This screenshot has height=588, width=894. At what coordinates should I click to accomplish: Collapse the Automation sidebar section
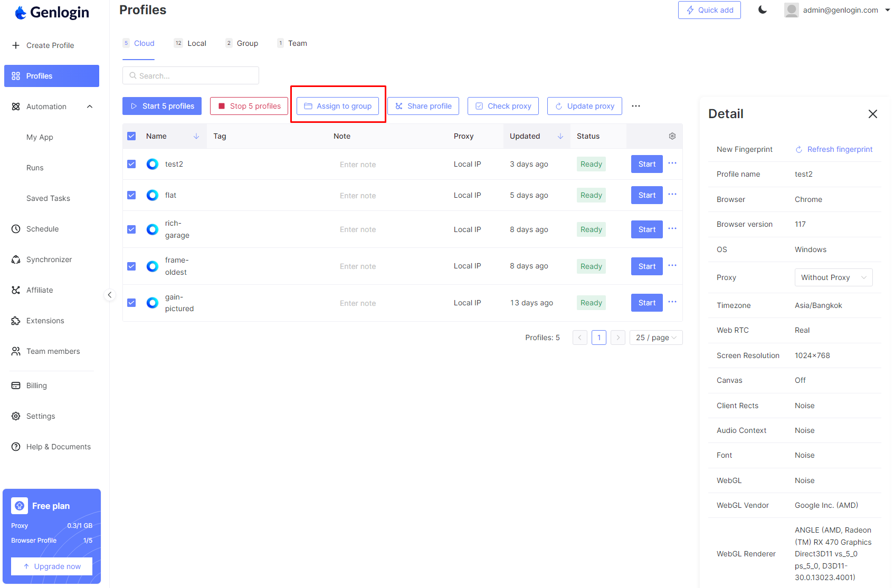tap(90, 107)
